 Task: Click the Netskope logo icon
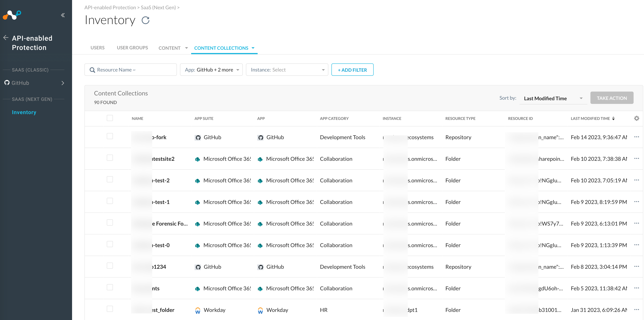12,15
